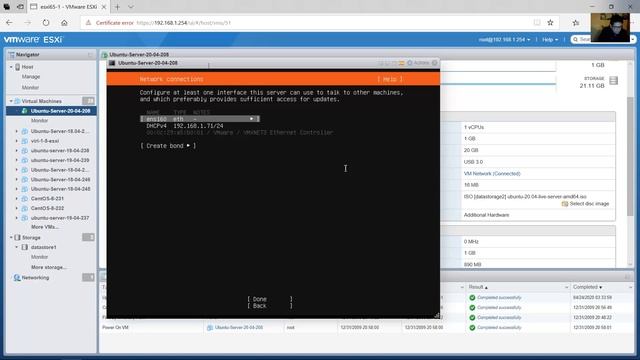Click the keyboard icon in console titlebar

pos(401,63)
